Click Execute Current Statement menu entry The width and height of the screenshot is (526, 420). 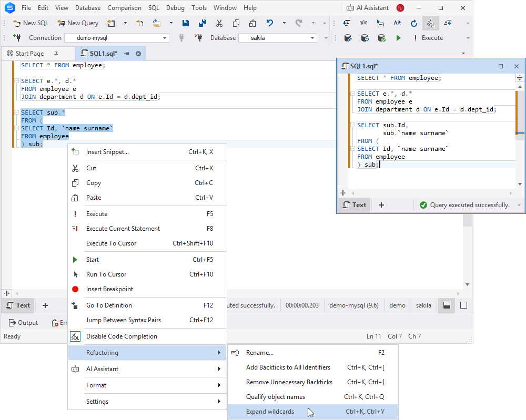tap(147, 229)
